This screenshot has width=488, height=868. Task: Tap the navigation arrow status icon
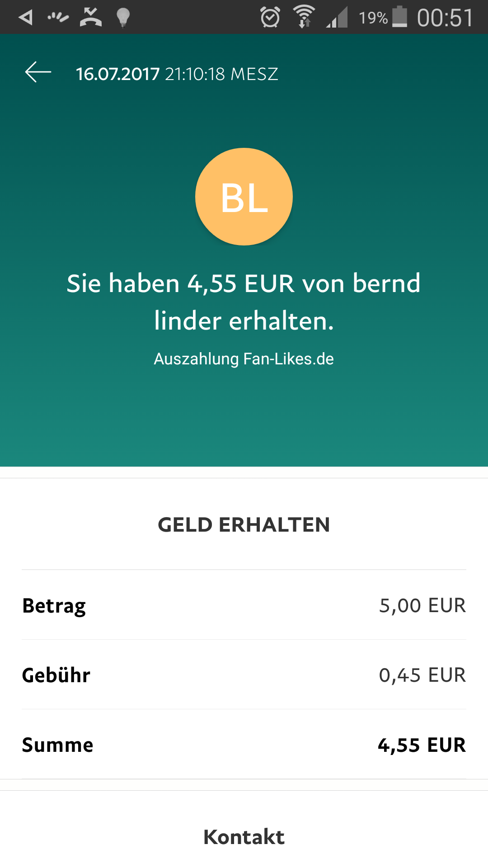(x=26, y=18)
